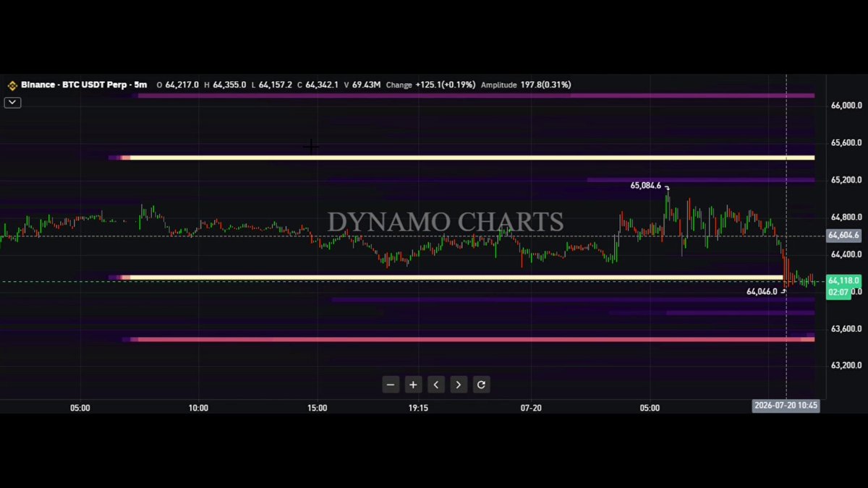This screenshot has height=488, width=868.
Task: Click the high marker label 65,084.6
Action: pos(646,186)
